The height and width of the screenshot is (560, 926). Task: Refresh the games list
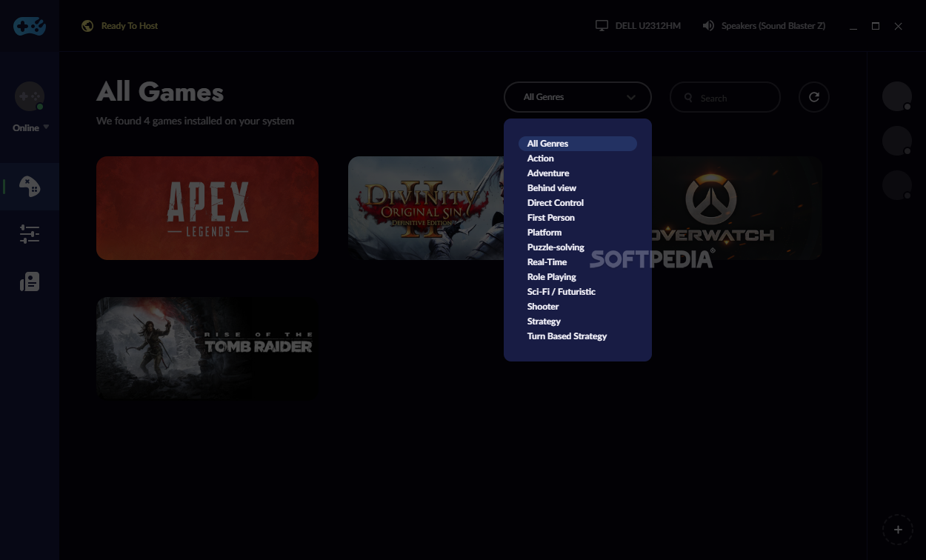point(814,97)
